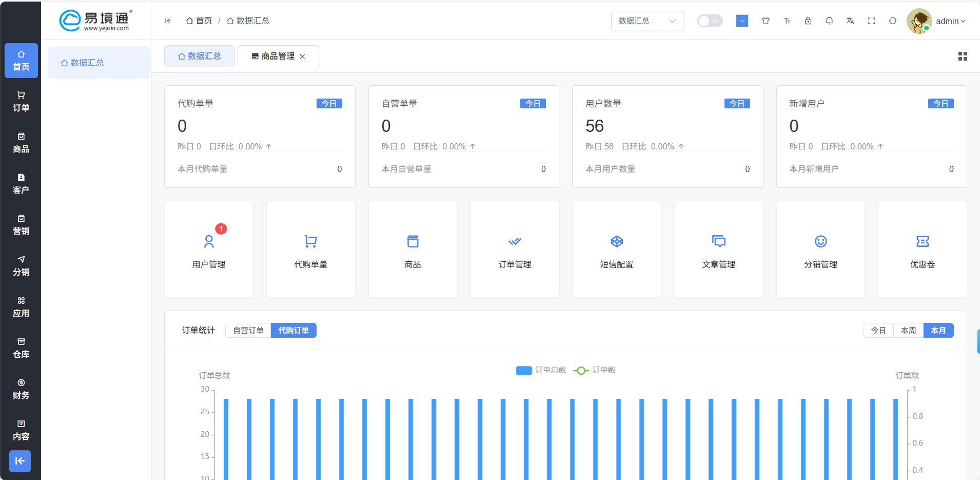Open 文章管理 shortcut card
980x480 pixels.
coord(719,249)
